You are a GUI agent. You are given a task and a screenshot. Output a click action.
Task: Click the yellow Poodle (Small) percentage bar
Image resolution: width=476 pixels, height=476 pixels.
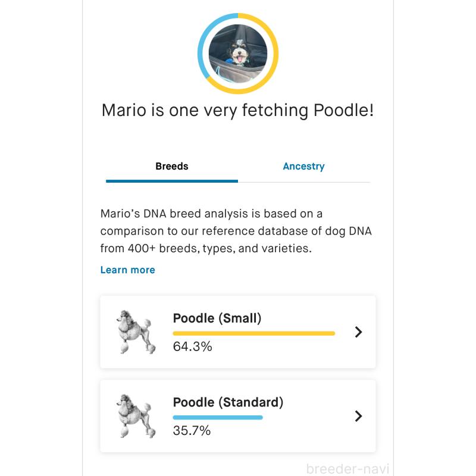pyautogui.click(x=253, y=333)
